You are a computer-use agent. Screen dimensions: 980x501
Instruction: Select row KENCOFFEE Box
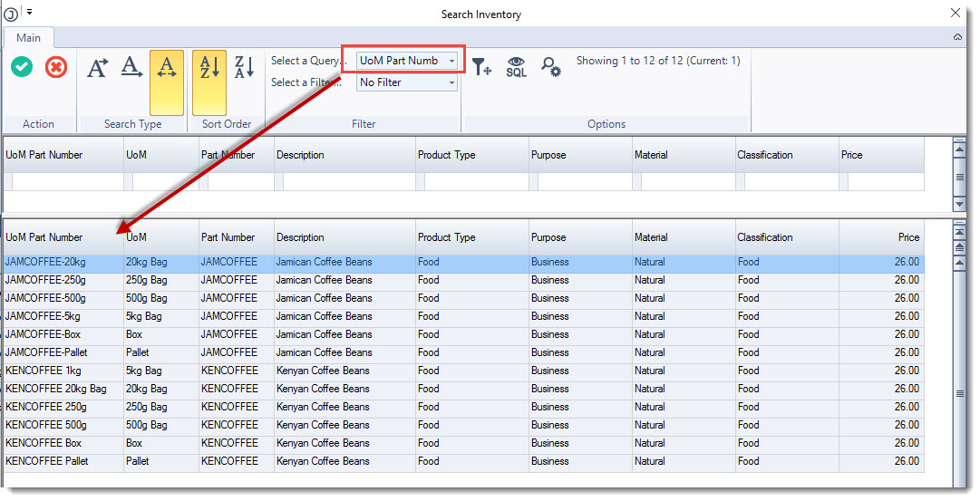click(463, 443)
